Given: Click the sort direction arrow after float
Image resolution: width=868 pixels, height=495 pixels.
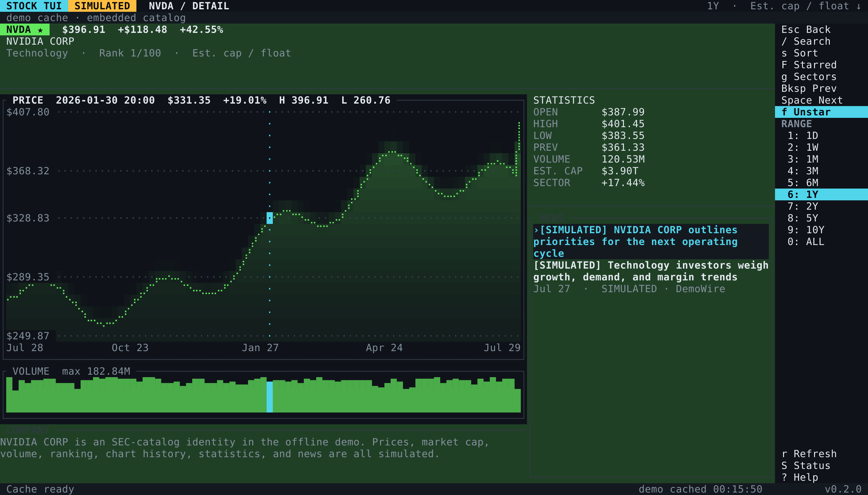Looking at the screenshot, I should point(858,6).
